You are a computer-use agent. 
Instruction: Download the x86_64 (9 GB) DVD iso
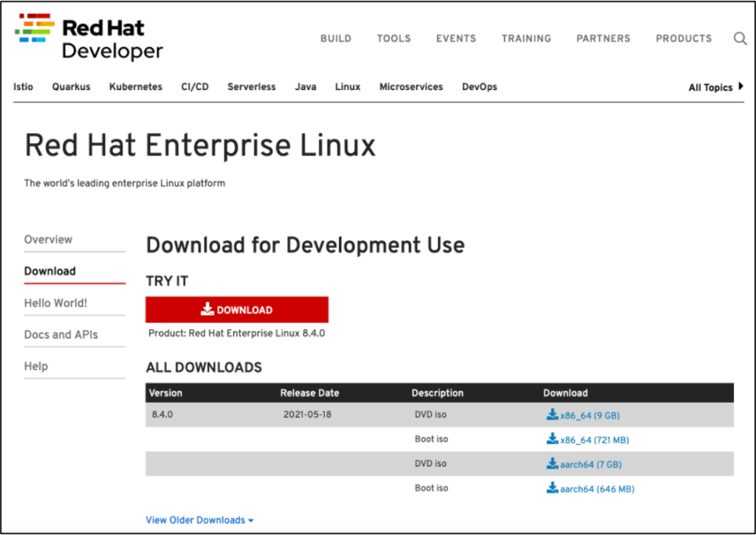pyautogui.click(x=590, y=415)
